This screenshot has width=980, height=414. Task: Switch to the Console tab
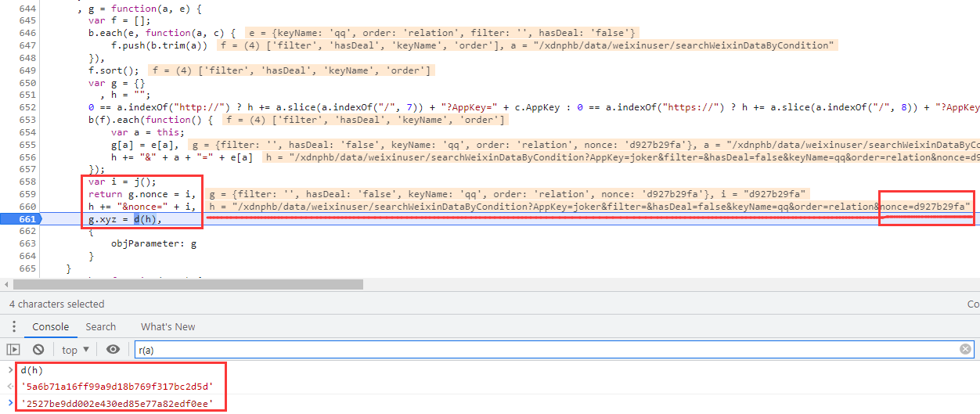(x=50, y=327)
